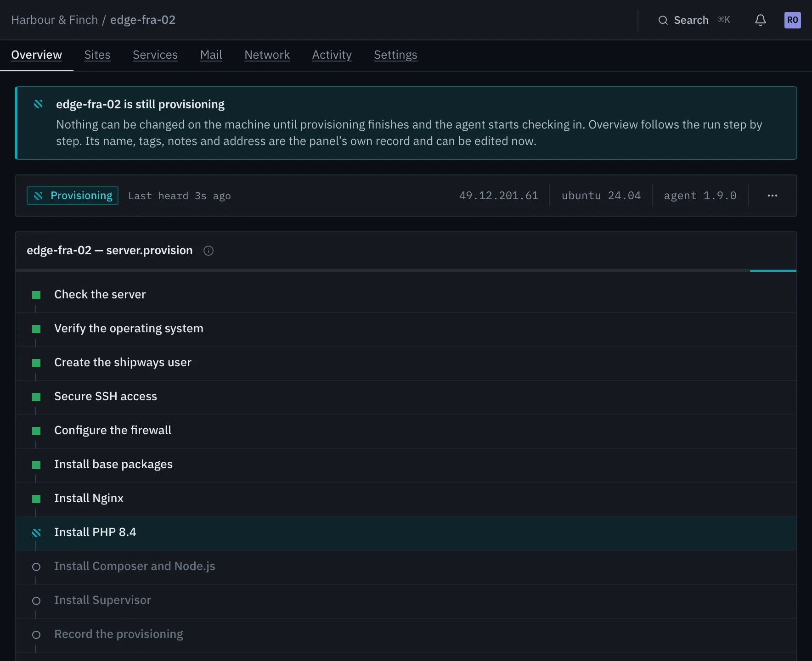This screenshot has height=661, width=812.
Task: Select the Install PHP 8.4 step row
Action: [406, 533]
